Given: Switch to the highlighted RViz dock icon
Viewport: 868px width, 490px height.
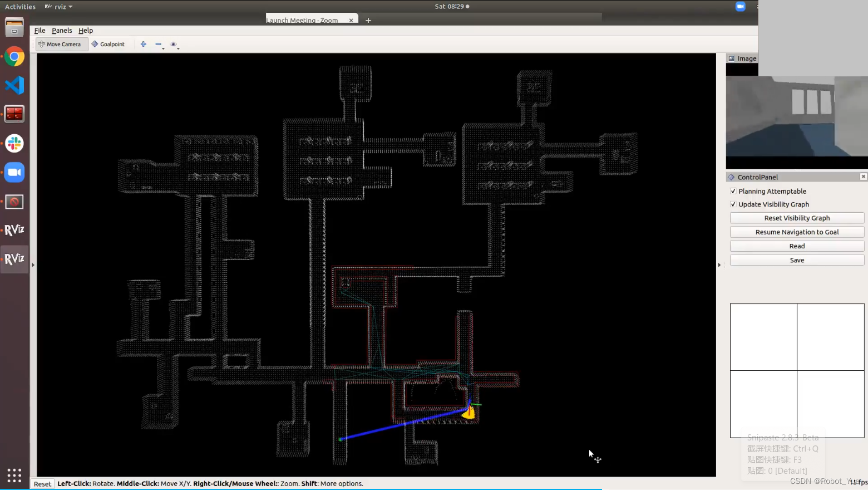Looking at the screenshot, I should coord(14,259).
